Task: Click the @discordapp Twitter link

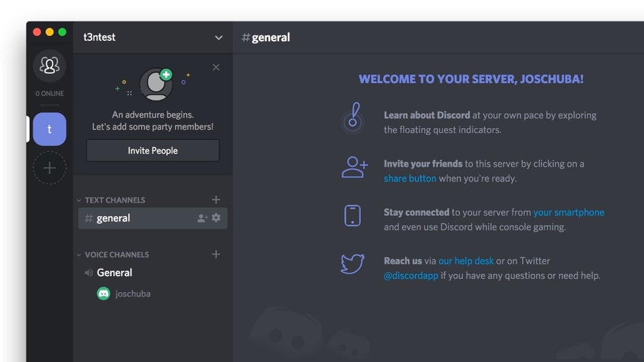Action: (411, 275)
